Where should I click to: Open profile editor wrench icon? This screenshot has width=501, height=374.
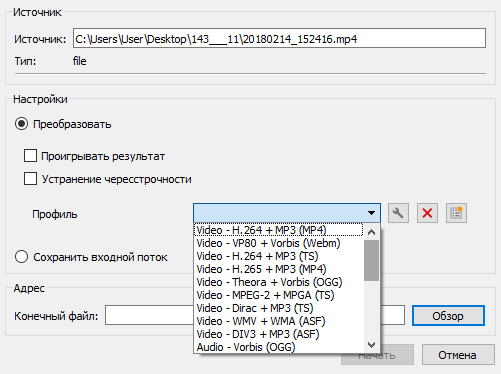pos(398,213)
